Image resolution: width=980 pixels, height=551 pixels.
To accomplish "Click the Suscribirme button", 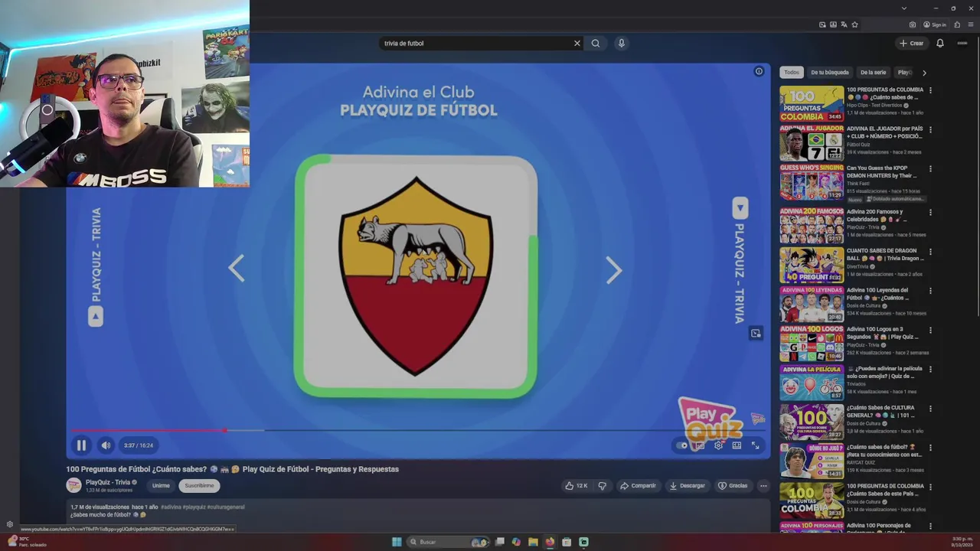I will pos(199,485).
